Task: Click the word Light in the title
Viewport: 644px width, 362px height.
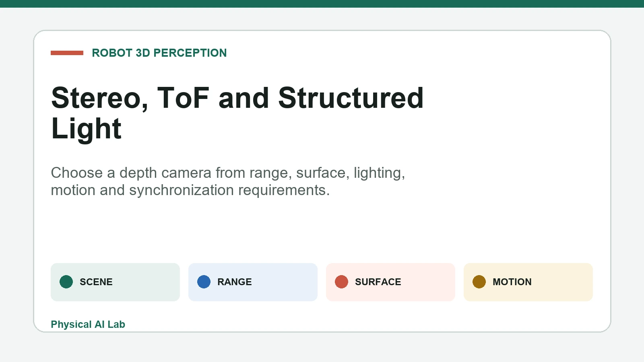Action: point(87,129)
